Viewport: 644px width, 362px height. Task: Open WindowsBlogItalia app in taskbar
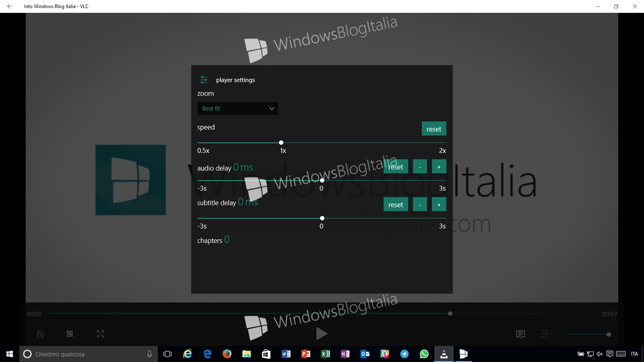coord(463,354)
